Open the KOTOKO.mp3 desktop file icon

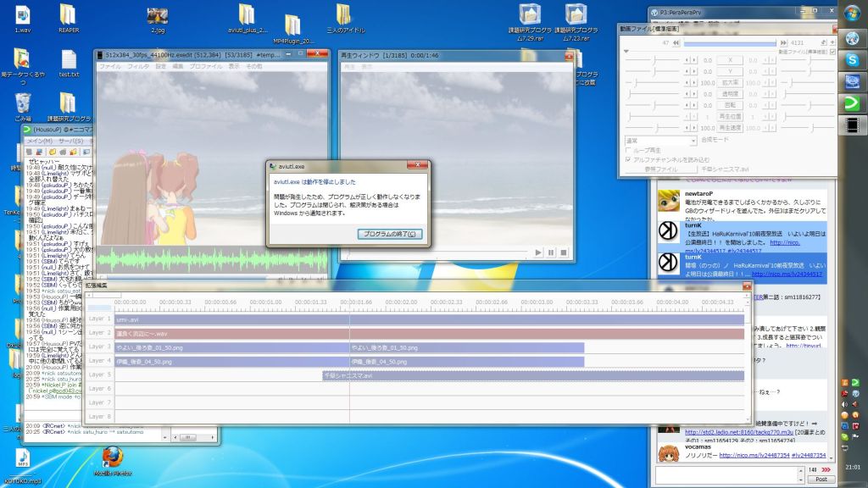pyautogui.click(x=22, y=466)
